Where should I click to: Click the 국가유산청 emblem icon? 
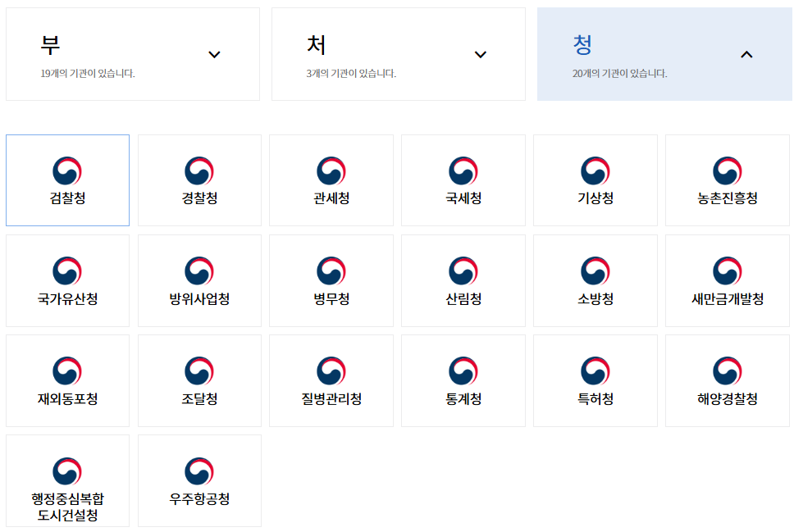[x=67, y=271]
